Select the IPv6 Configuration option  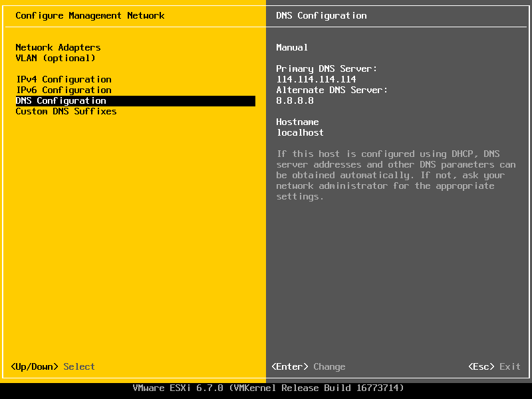[63, 90]
